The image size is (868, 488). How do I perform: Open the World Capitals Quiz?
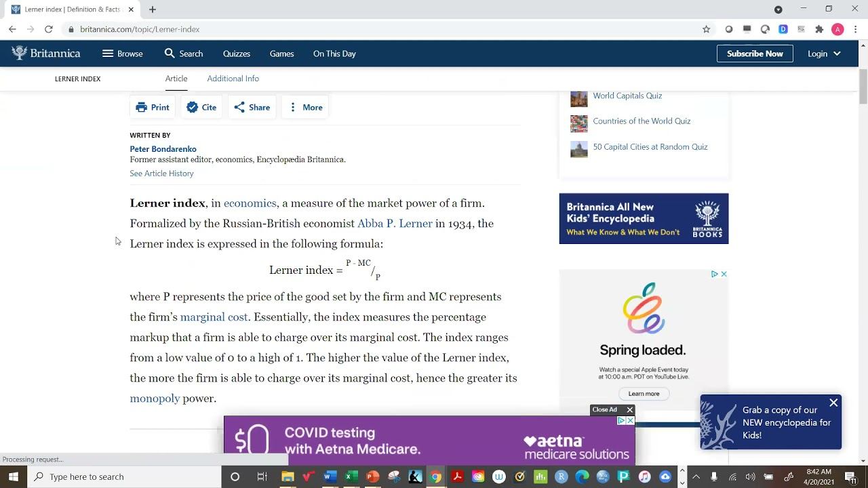pos(627,96)
